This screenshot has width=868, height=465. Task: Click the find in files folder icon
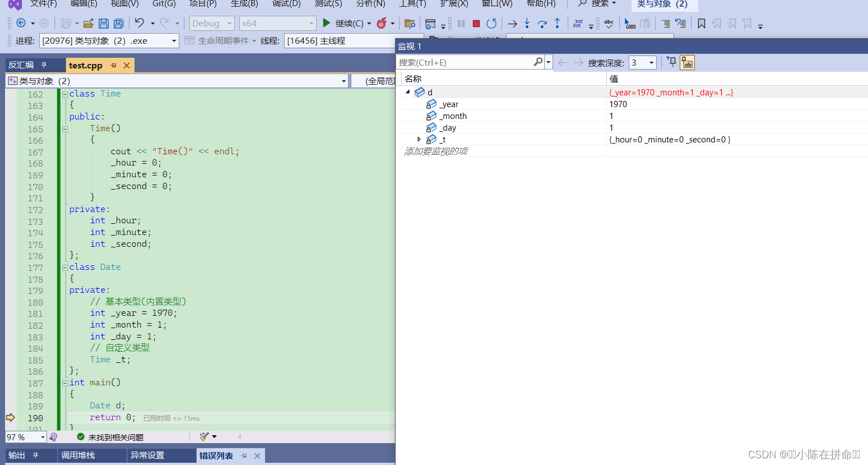click(x=410, y=23)
